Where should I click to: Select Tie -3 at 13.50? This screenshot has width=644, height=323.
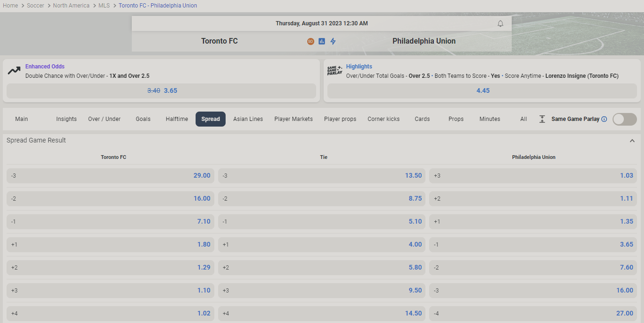tap(322, 176)
